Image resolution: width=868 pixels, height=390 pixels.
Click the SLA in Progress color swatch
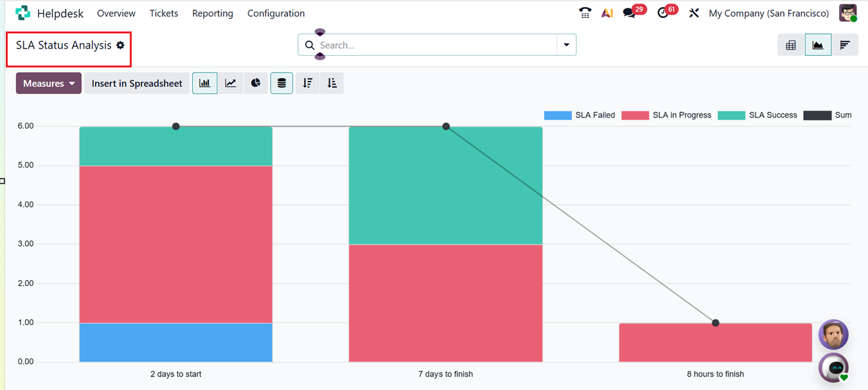click(x=635, y=116)
